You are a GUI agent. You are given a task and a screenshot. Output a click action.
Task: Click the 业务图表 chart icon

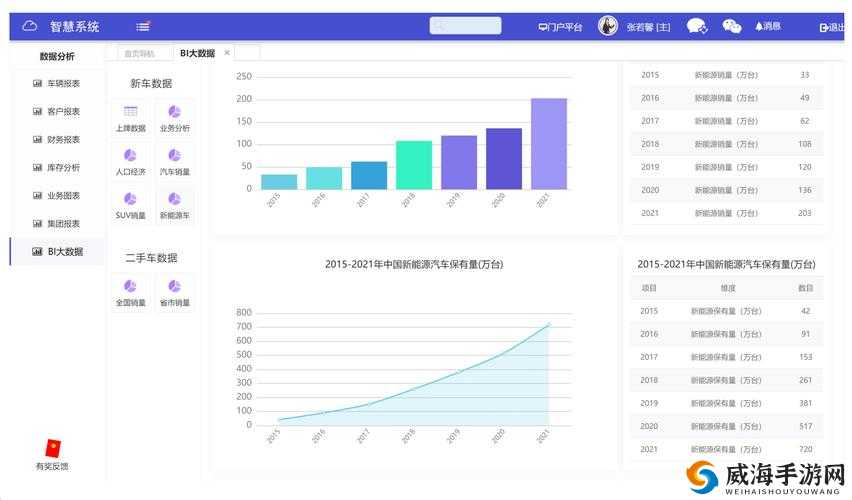click(x=37, y=196)
